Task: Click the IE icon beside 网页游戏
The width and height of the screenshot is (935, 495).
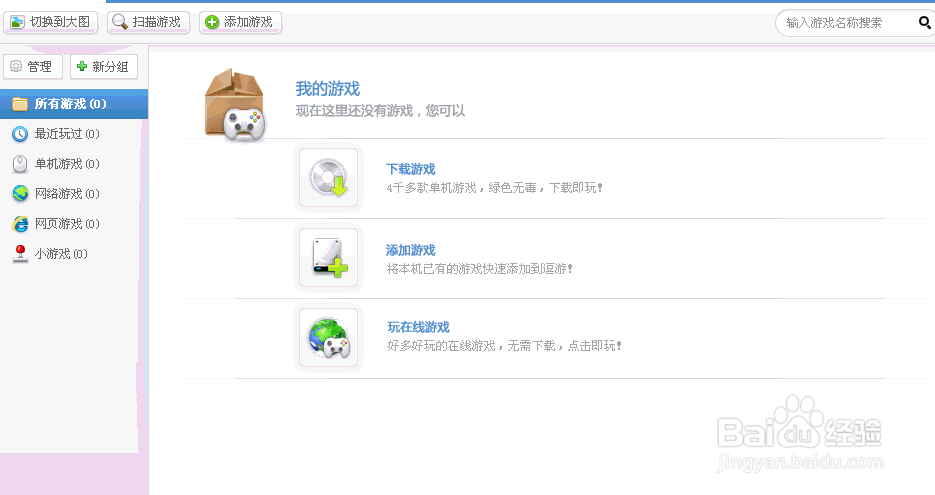Action: (20, 224)
